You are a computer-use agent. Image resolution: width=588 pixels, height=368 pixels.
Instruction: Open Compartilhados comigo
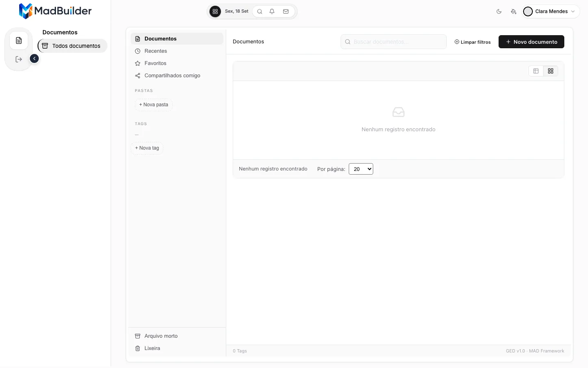tap(177, 76)
